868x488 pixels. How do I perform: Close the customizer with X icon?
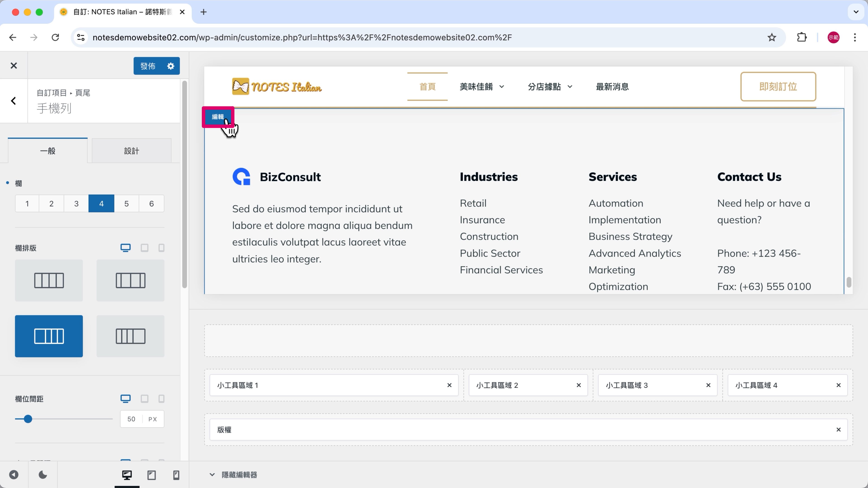(x=14, y=66)
